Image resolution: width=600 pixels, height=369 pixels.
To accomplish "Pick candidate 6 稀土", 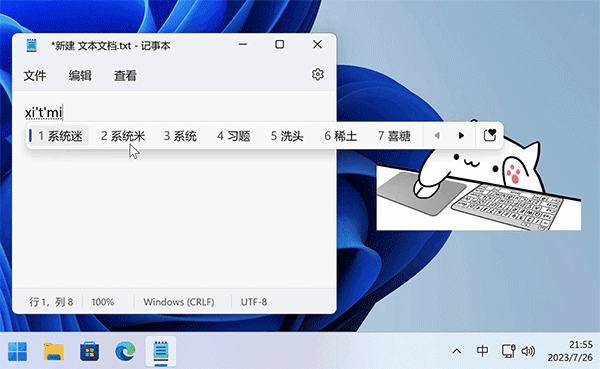I will coord(341,136).
